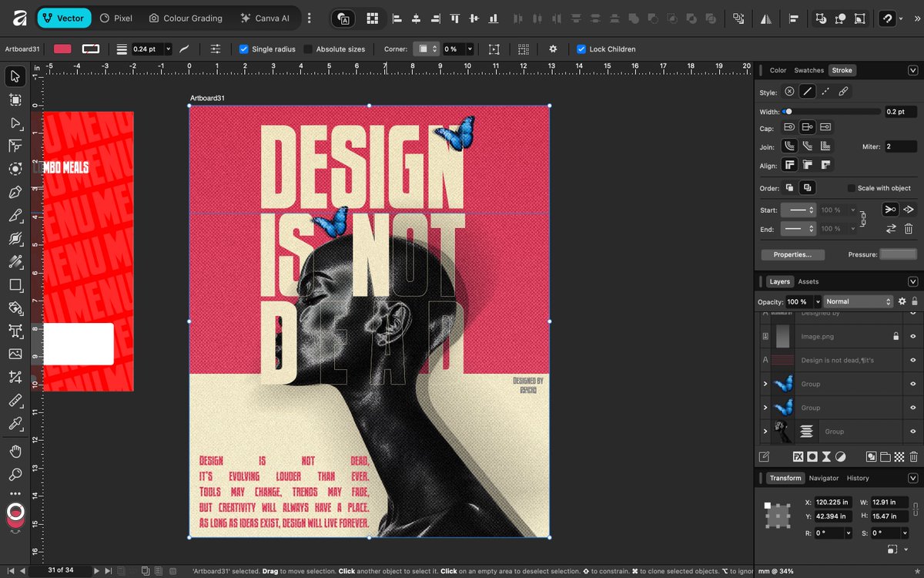Viewport: 924px width, 578px height.
Task: Go to next artboard in status bar
Action: click(96, 570)
